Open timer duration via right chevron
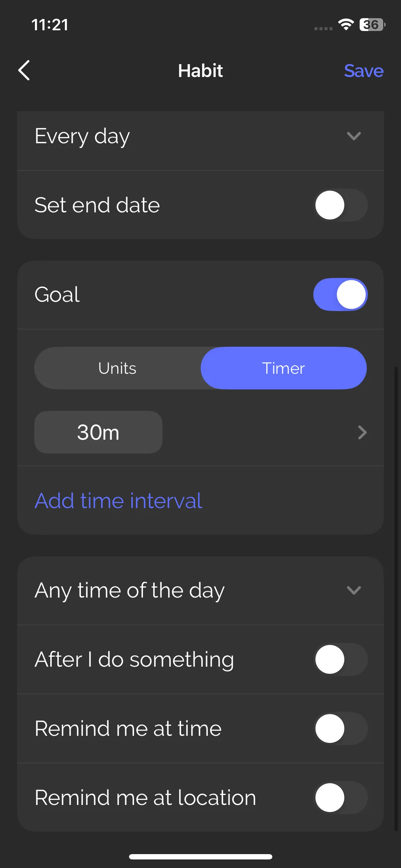The image size is (401, 868). [362, 432]
